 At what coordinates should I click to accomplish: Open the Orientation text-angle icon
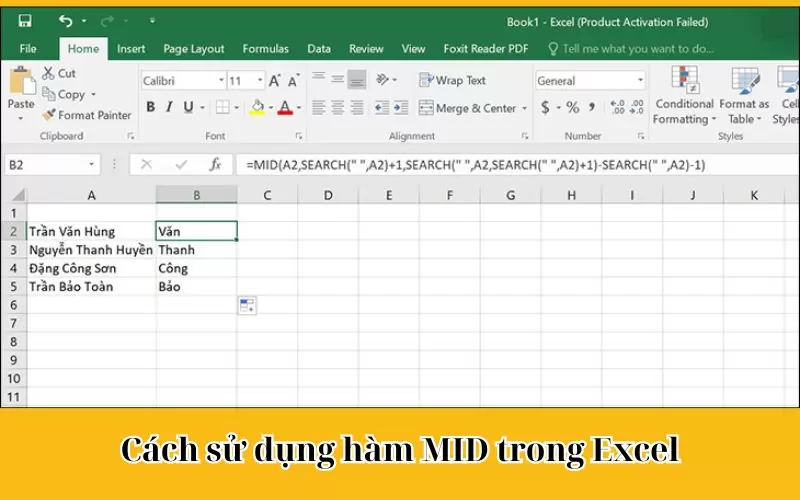[383, 79]
